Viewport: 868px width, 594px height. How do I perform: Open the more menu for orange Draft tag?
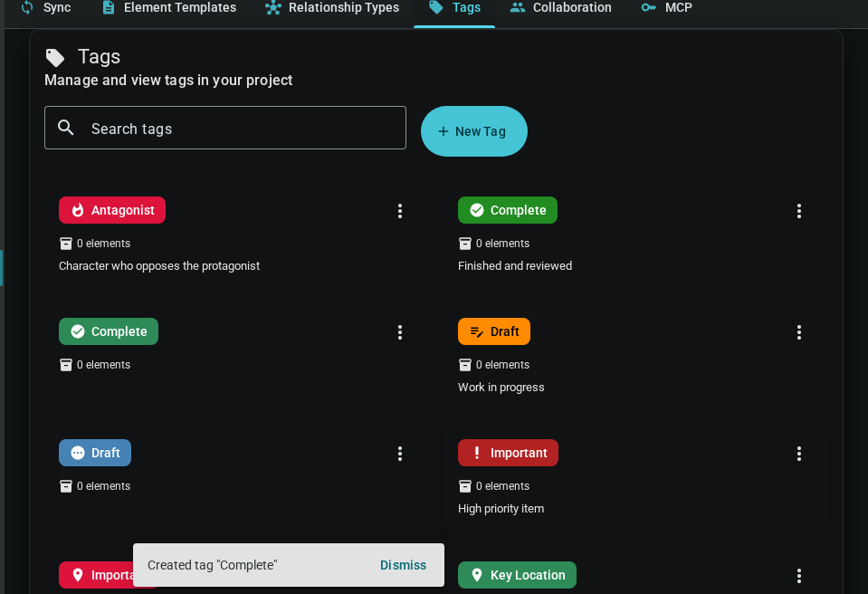click(x=799, y=332)
